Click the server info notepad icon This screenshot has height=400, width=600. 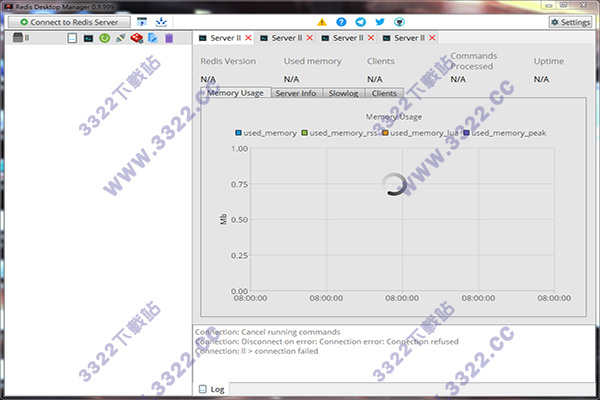(x=72, y=38)
